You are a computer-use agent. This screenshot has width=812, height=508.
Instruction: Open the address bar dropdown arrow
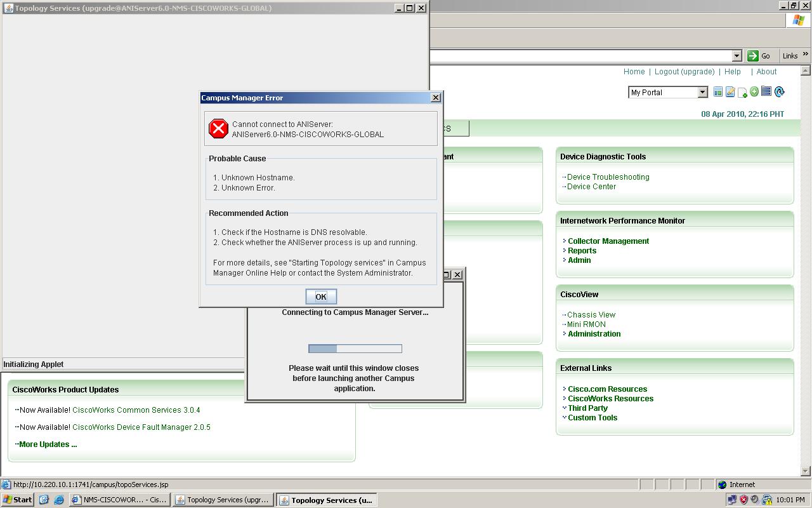click(x=737, y=56)
